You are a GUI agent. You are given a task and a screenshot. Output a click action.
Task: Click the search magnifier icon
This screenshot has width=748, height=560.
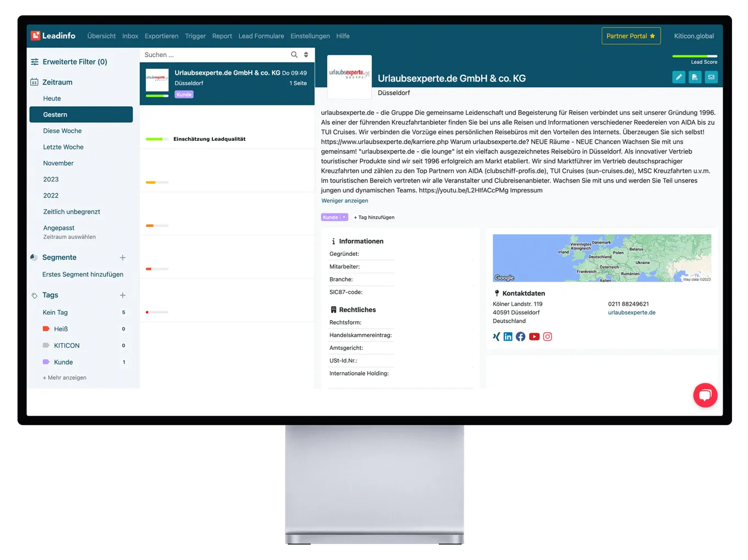(294, 54)
